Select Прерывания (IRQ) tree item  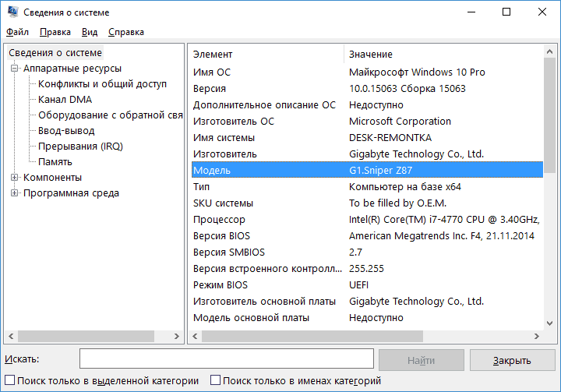point(80,146)
